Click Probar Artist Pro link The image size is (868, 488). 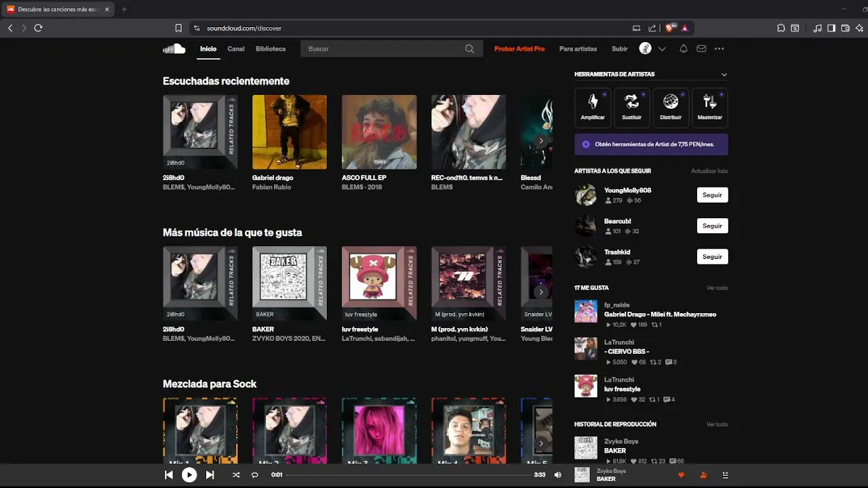pos(519,49)
